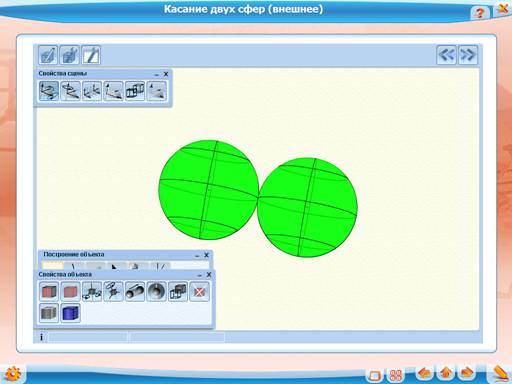
Task: Click the orange home up-arrow navigation button
Action: [x=446, y=373]
